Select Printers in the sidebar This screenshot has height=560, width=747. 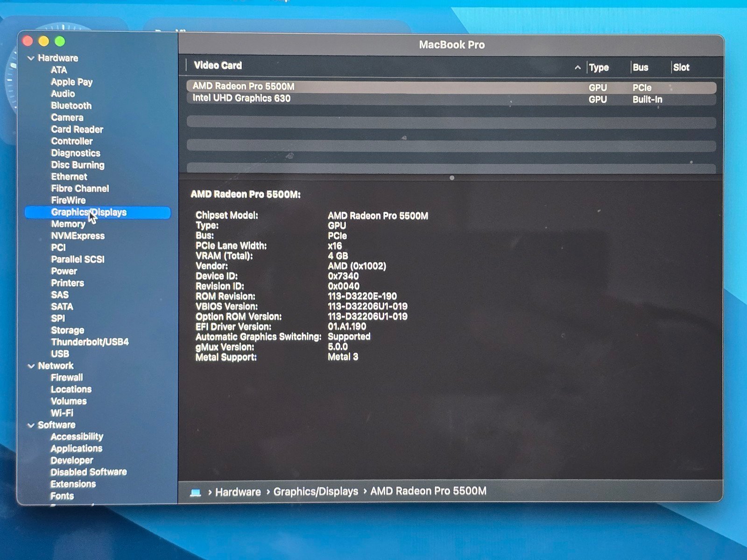(68, 283)
